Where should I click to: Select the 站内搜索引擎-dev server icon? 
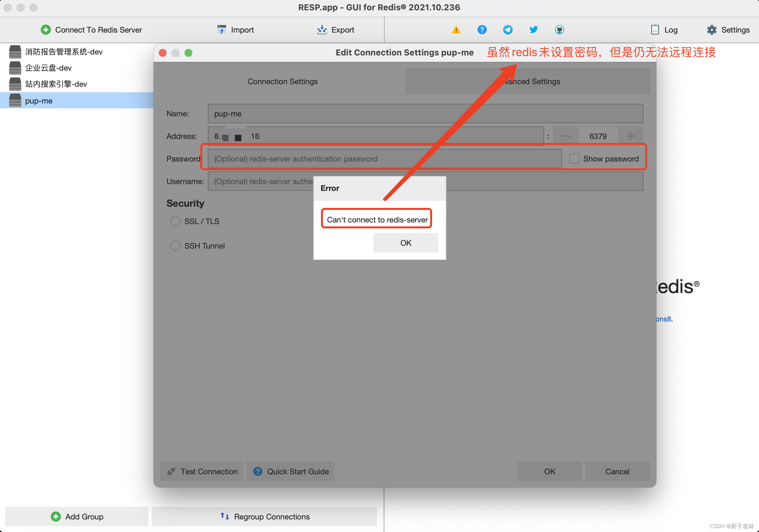click(x=15, y=84)
